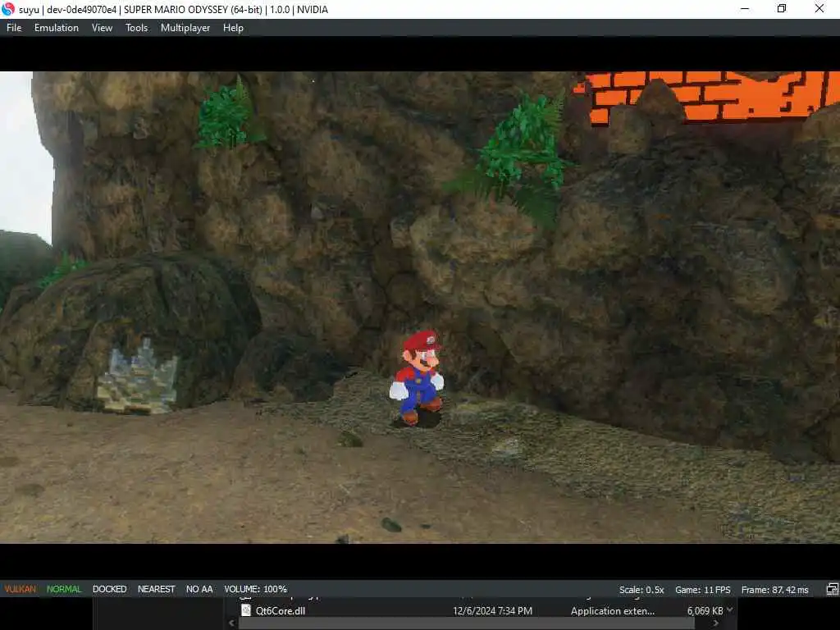This screenshot has width=840, height=630.
Task: Select Qt6Core.dll in background Explorer window
Action: tap(281, 610)
